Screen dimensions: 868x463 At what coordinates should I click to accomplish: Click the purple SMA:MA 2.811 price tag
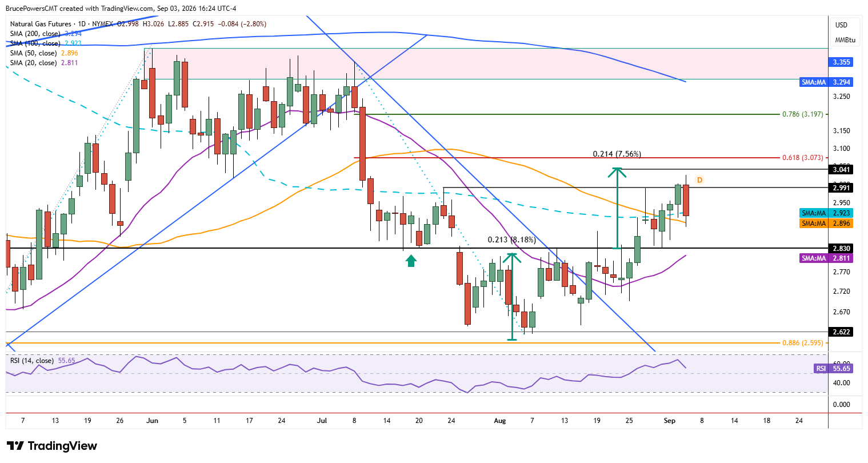pos(826,258)
